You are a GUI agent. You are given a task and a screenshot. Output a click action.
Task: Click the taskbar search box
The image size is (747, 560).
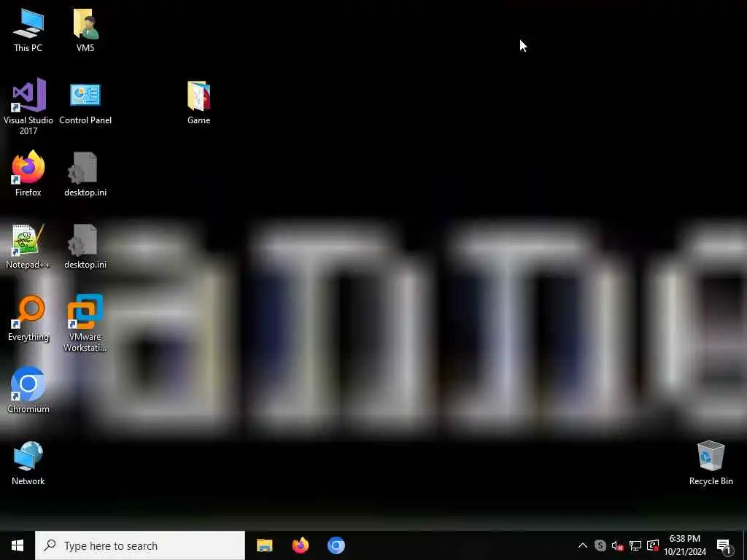[140, 545]
